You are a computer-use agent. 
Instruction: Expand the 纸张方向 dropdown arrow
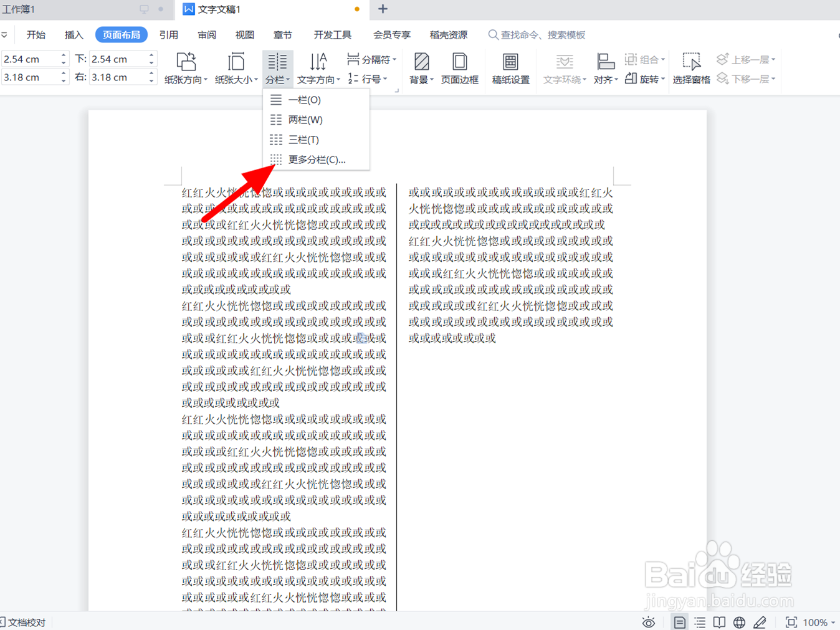[206, 80]
